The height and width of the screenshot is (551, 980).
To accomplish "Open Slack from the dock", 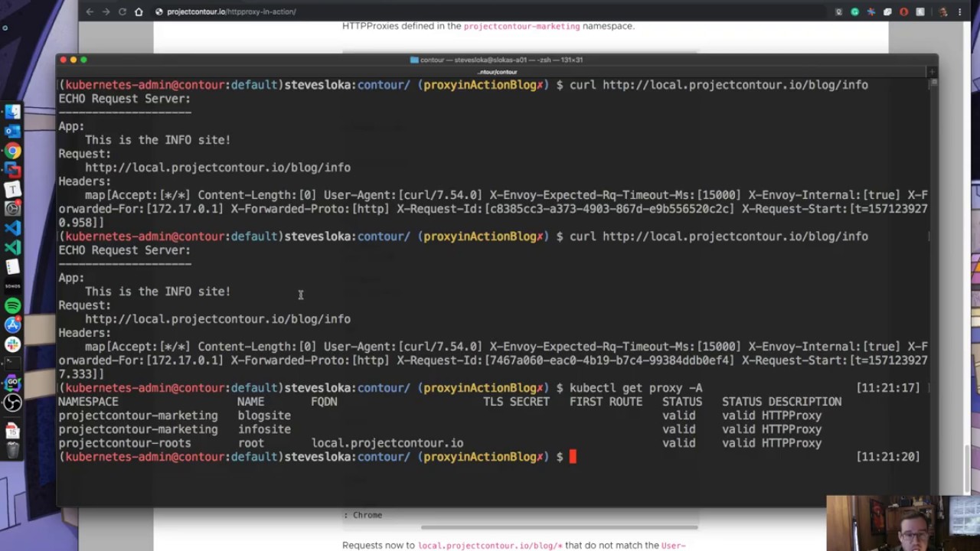I will pos(12,344).
